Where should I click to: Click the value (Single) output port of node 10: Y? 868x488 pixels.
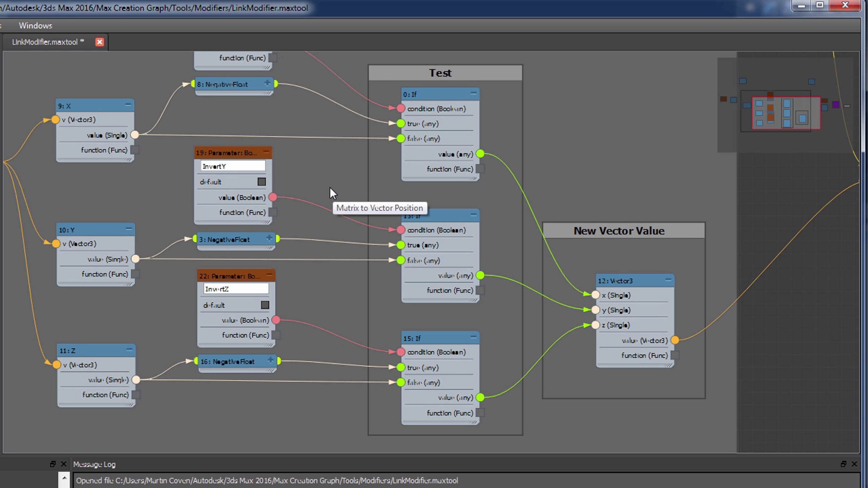[135, 259]
